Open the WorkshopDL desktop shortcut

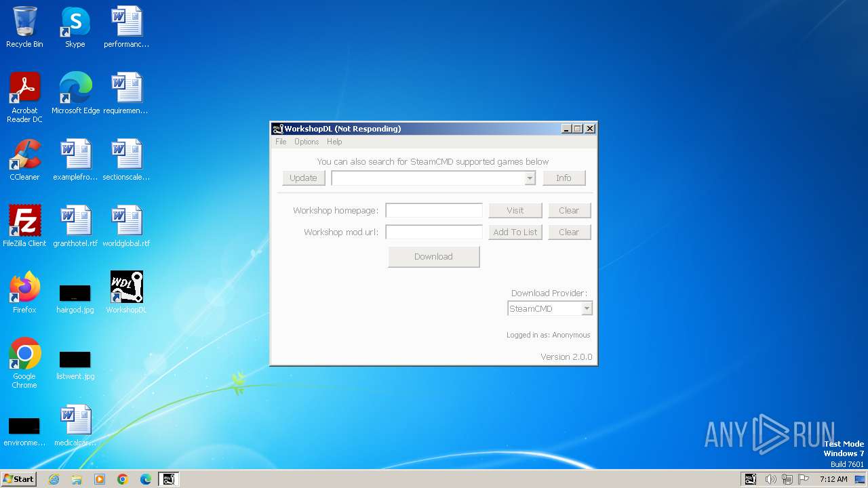coord(126,293)
